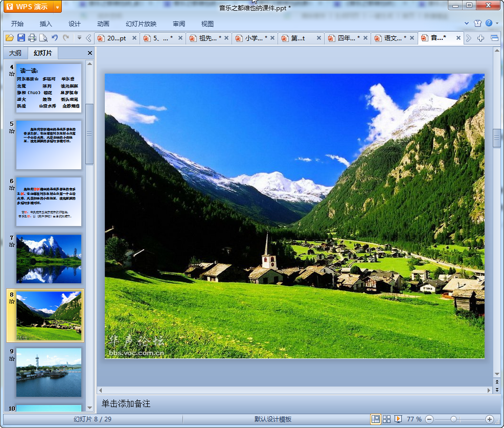Open help with the question mark icon

click(489, 23)
